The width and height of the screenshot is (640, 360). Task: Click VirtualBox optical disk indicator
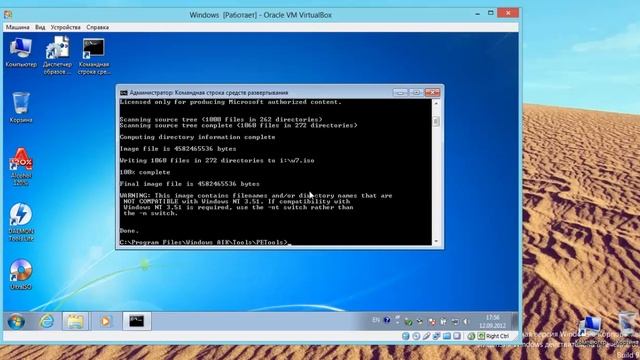(416, 336)
